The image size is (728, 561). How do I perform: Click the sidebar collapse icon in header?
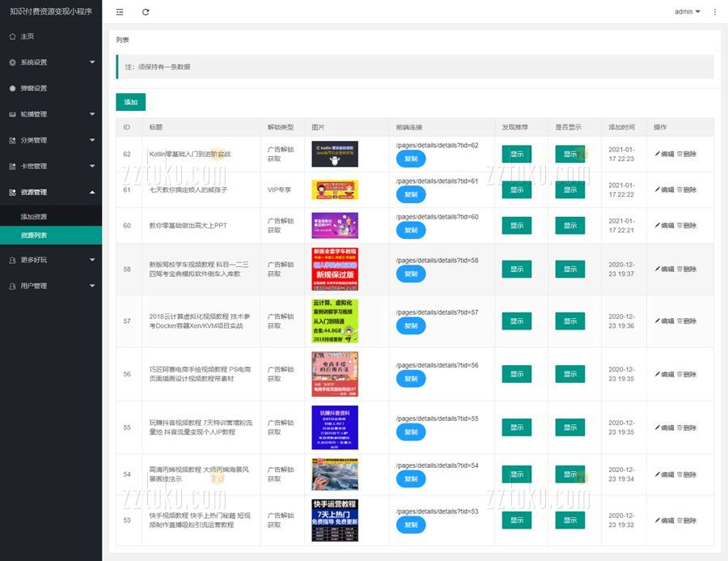pyautogui.click(x=120, y=12)
